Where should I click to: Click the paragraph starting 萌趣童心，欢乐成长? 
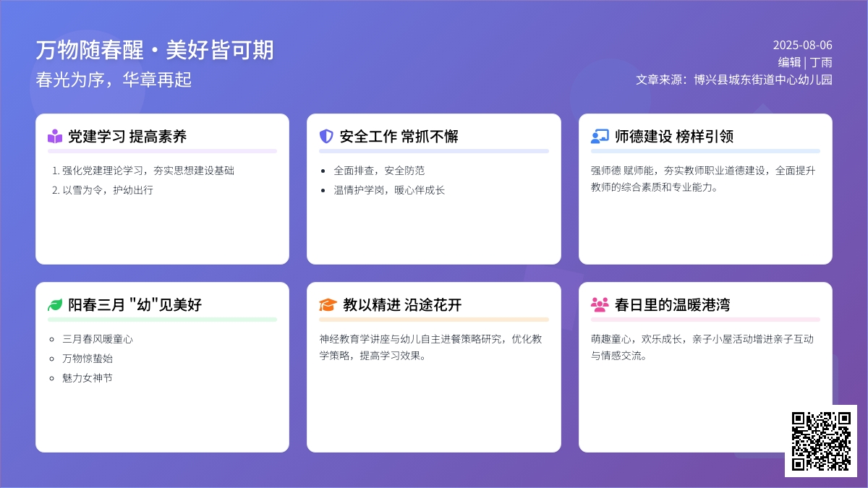702,347
